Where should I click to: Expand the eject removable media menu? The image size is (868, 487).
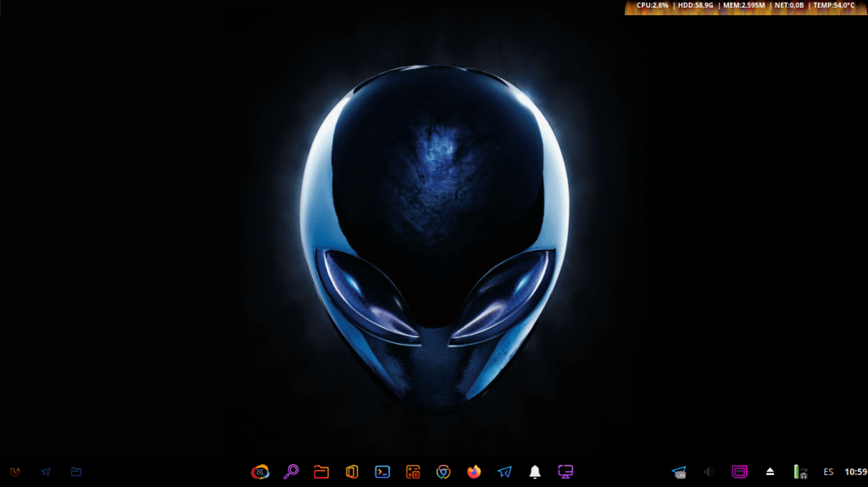coord(770,472)
